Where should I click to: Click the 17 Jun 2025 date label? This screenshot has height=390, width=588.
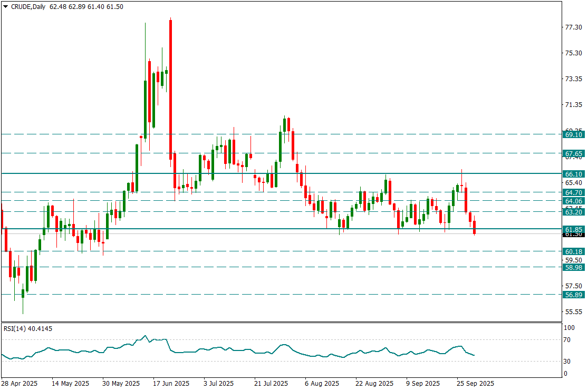coord(171,383)
